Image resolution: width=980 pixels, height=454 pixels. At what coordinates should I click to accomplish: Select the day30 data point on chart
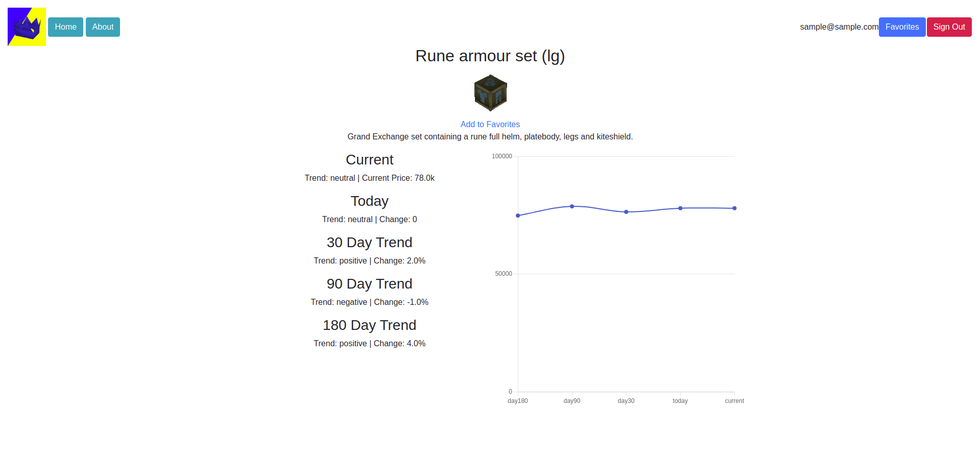pos(626,212)
